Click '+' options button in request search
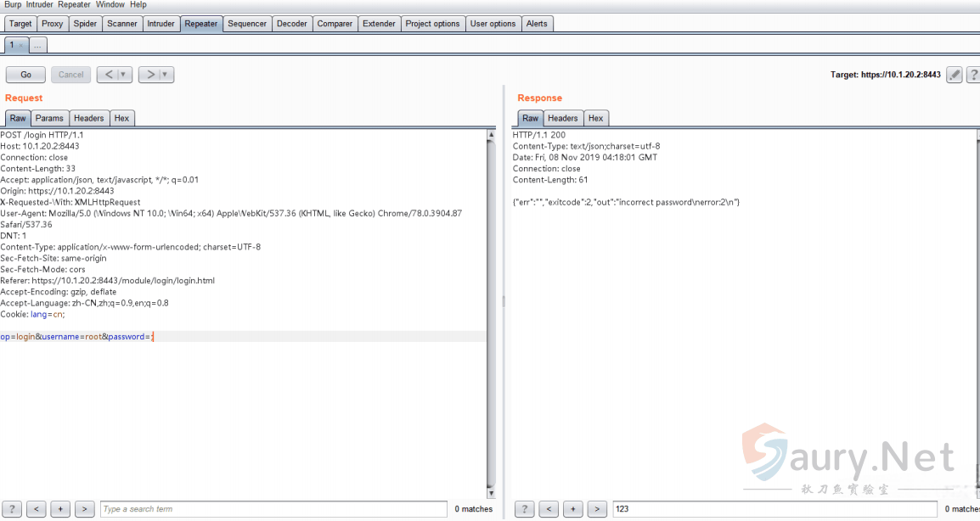 60,509
